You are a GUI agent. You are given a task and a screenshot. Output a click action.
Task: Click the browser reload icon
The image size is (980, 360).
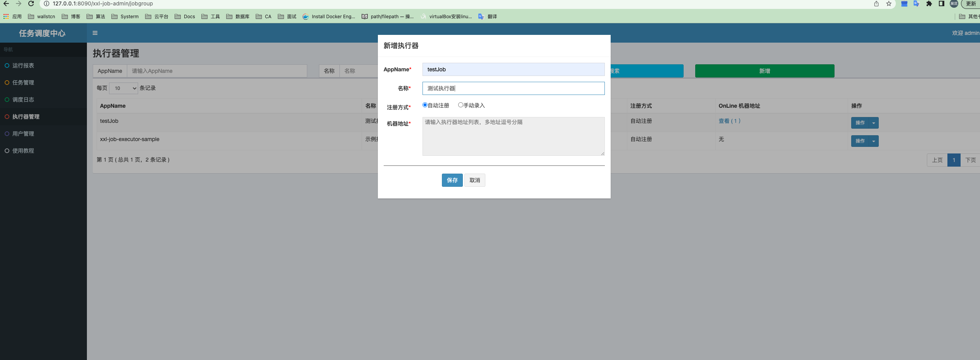(31, 3)
